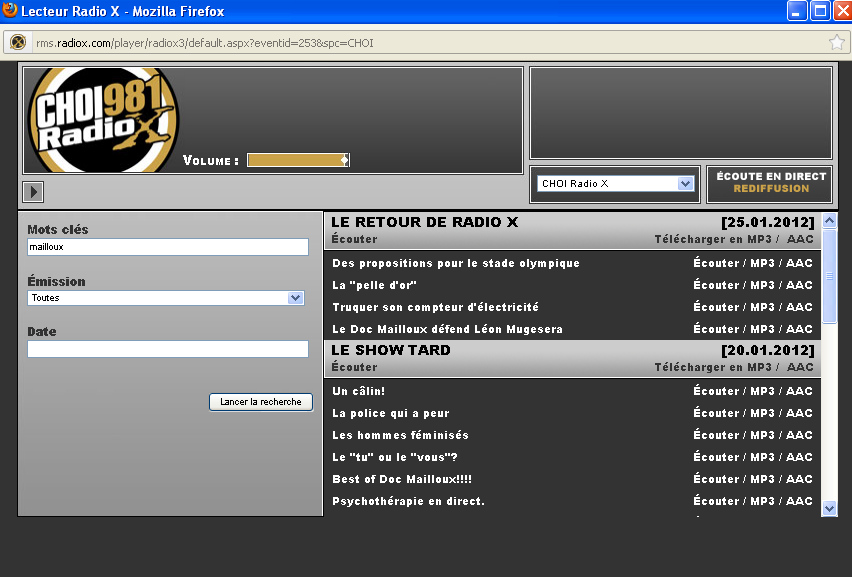Download MP3 of Psychothérapie en direct.
This screenshot has height=577, width=852.
pyautogui.click(x=762, y=501)
